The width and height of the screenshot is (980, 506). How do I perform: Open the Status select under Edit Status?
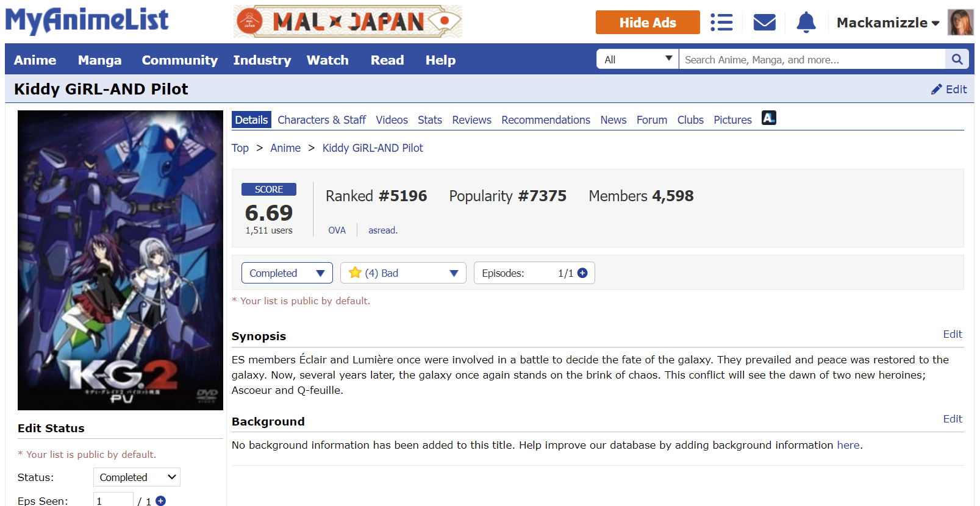[x=137, y=477]
